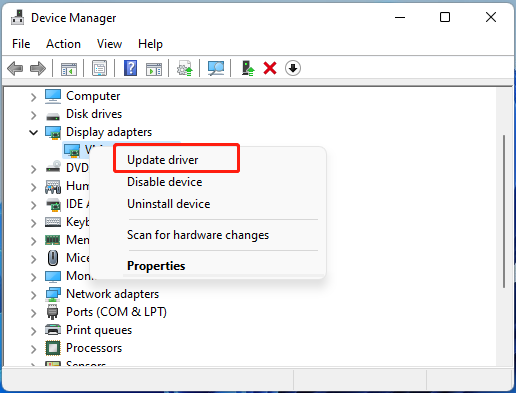Open the File menu
This screenshot has width=516, height=393.
click(x=21, y=44)
